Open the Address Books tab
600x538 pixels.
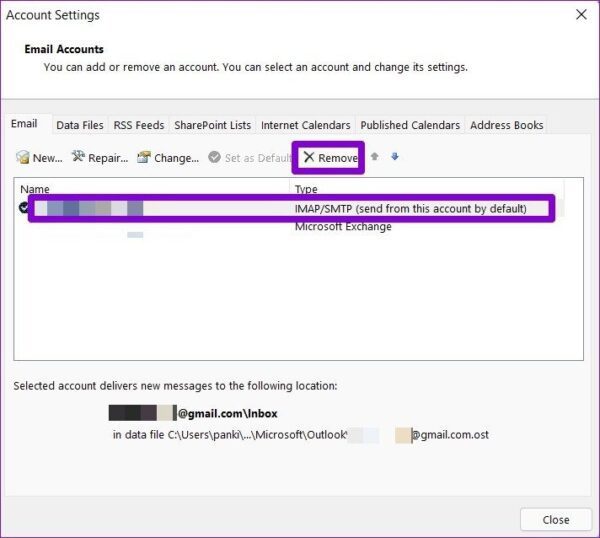click(x=506, y=125)
